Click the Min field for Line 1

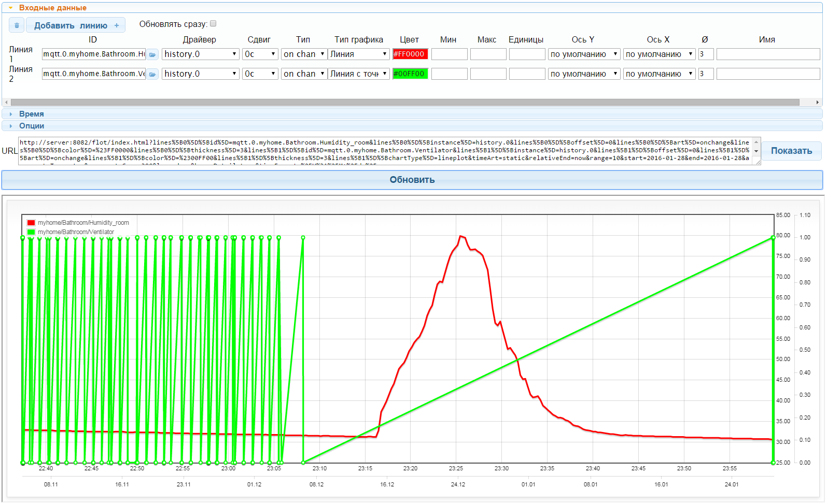pos(449,54)
